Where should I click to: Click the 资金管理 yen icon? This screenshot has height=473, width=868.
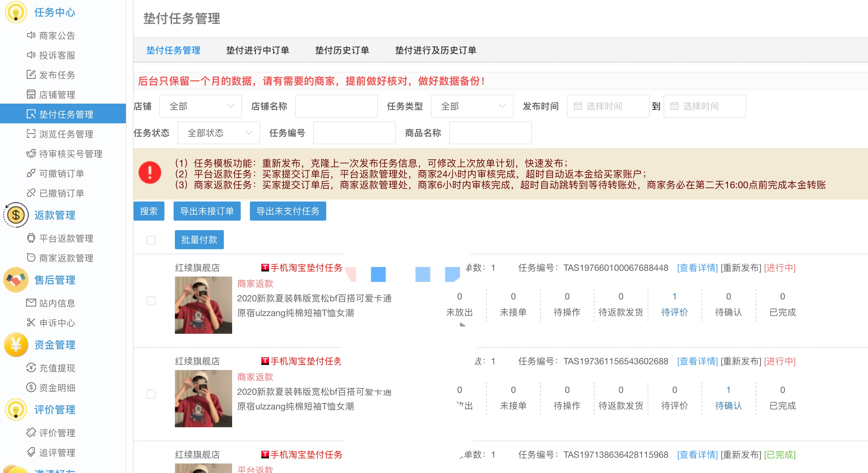16,345
